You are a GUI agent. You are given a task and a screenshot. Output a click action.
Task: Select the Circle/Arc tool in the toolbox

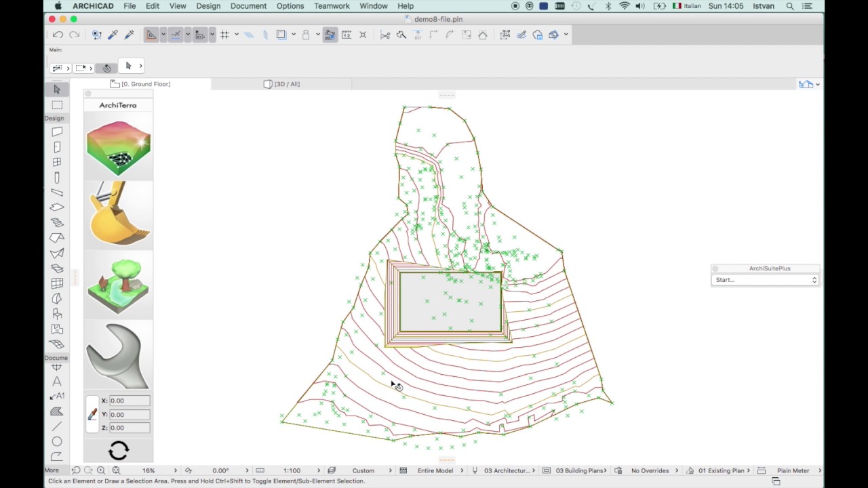pos(57,441)
